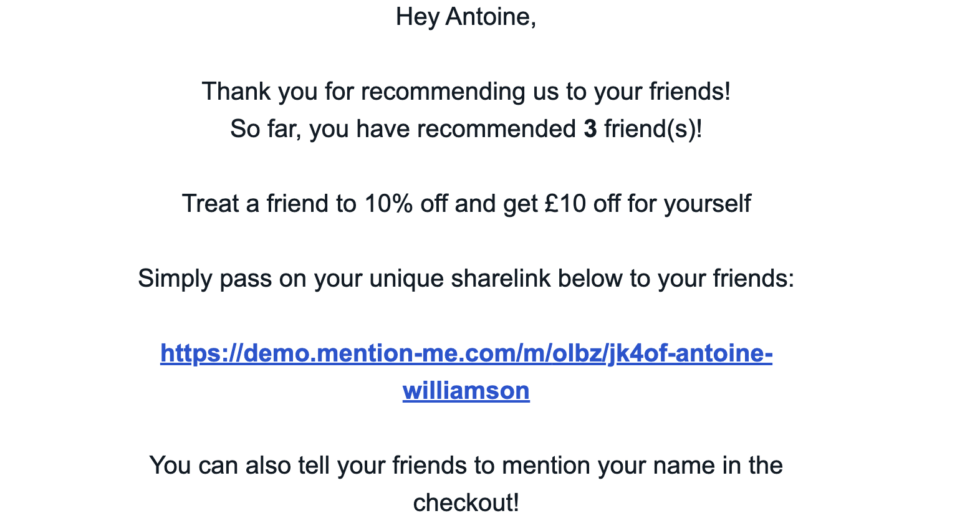
Task: Click the '£10 off for yourself' text
Action: click(647, 204)
